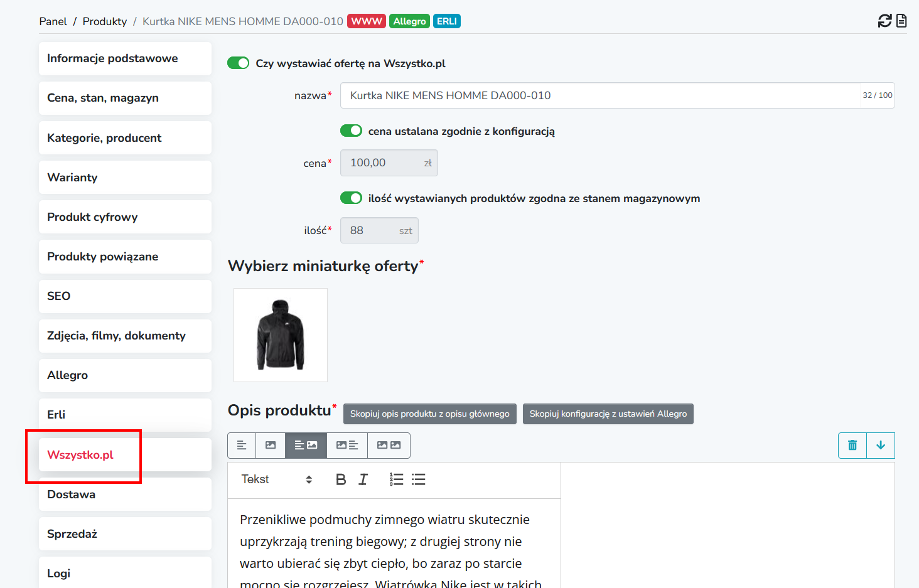Click the blue 'ERLI' badge in header
The width and height of the screenshot is (919, 588).
tap(447, 21)
